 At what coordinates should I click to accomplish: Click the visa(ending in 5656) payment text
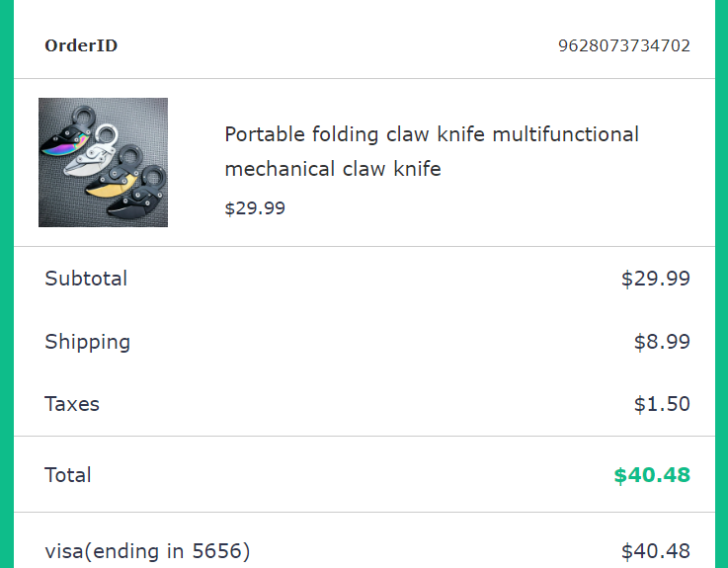tap(147, 551)
